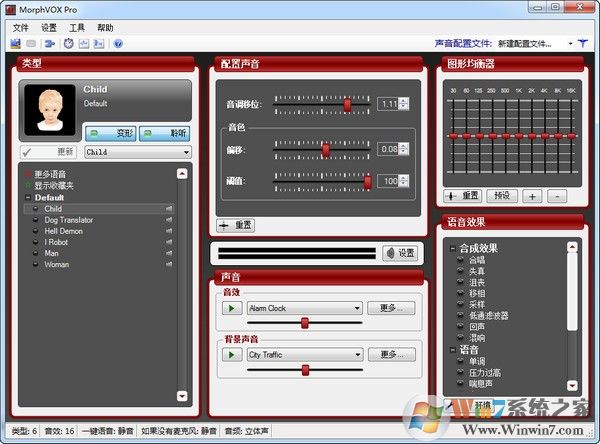Click the clock icon in the toolbar
Screen dimensions: 600x444
coord(68,44)
